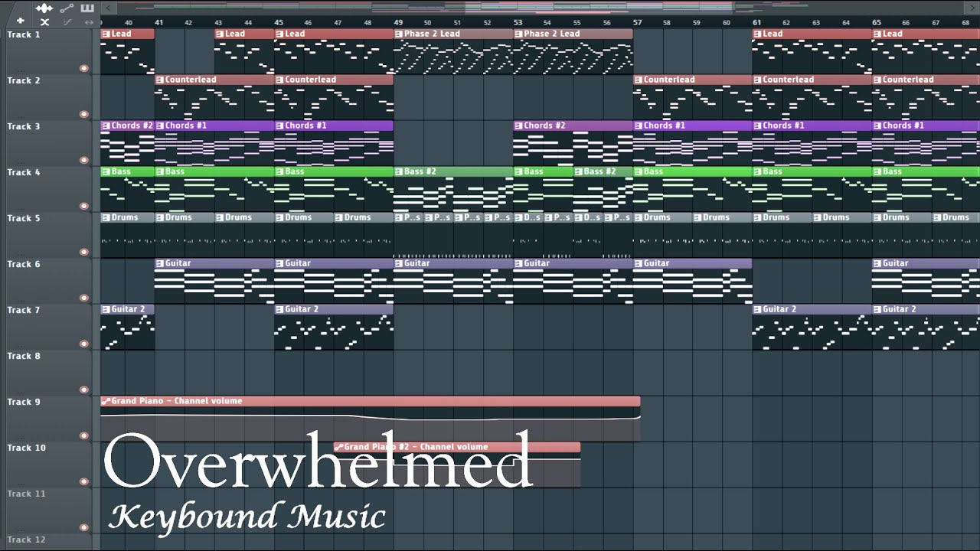Jump to bar 53 on the timeline ruler
The height and width of the screenshot is (551, 980).
pyautogui.click(x=518, y=22)
